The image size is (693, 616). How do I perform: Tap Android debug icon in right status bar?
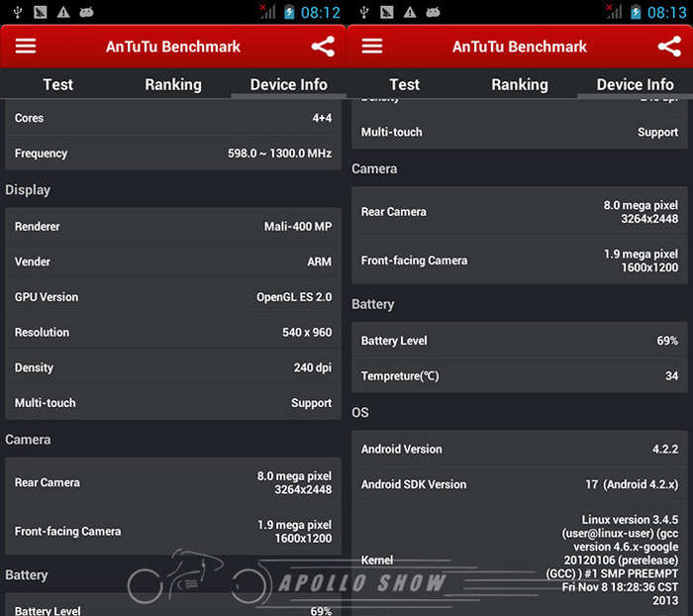click(433, 12)
